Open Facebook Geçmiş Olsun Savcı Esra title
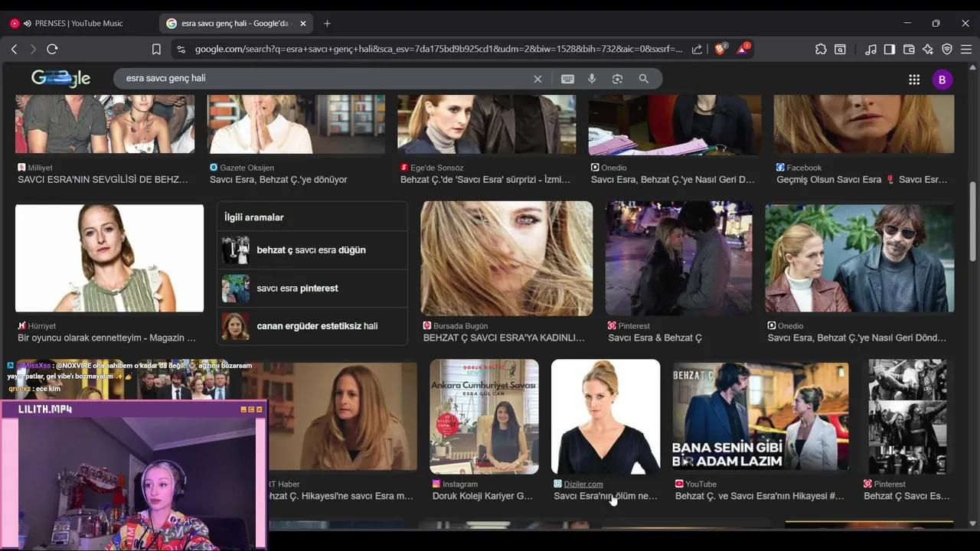Image resolution: width=980 pixels, height=551 pixels. tap(862, 180)
